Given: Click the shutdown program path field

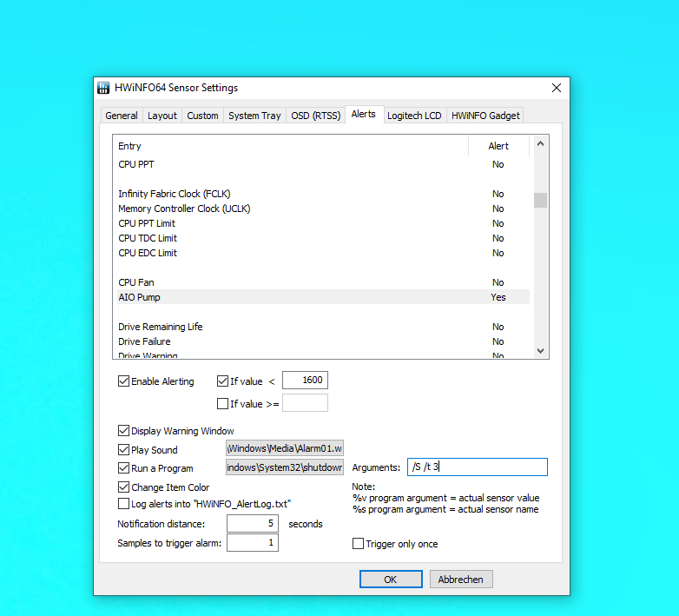Looking at the screenshot, I should click(285, 467).
